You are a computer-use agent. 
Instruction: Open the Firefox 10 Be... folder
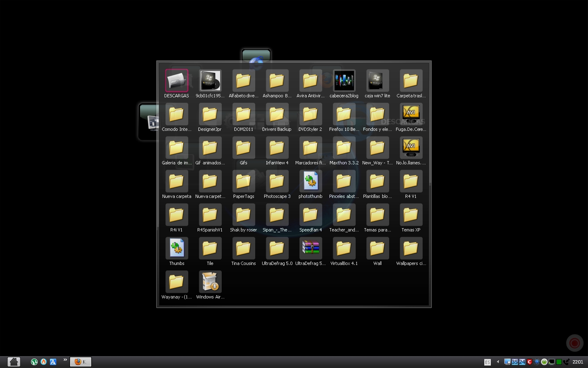[x=344, y=114]
